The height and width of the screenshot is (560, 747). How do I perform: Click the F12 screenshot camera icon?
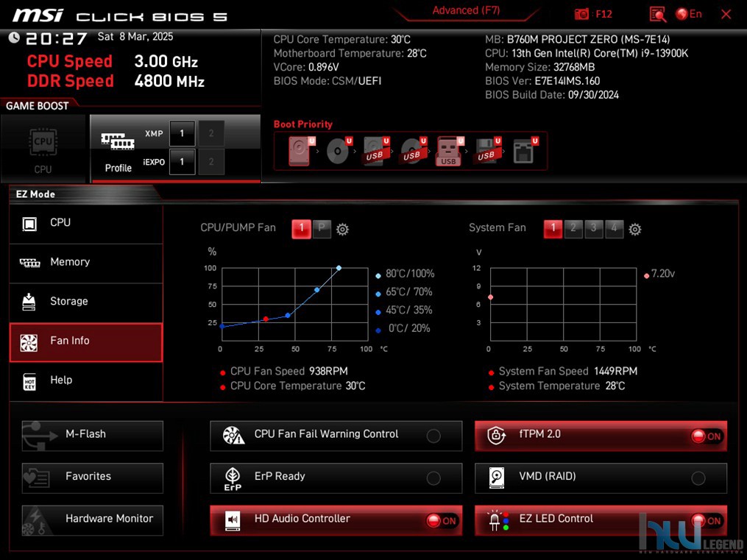coord(581,14)
